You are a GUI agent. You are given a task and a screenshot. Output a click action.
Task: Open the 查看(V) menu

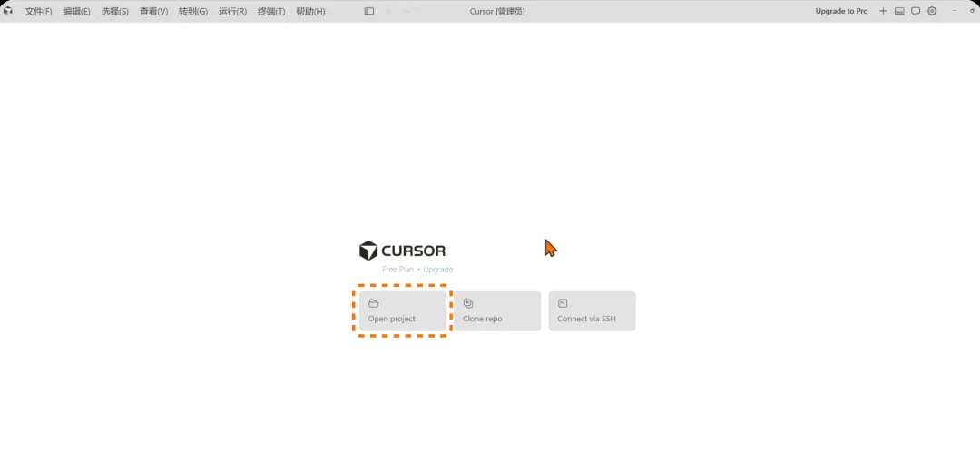click(x=153, y=11)
